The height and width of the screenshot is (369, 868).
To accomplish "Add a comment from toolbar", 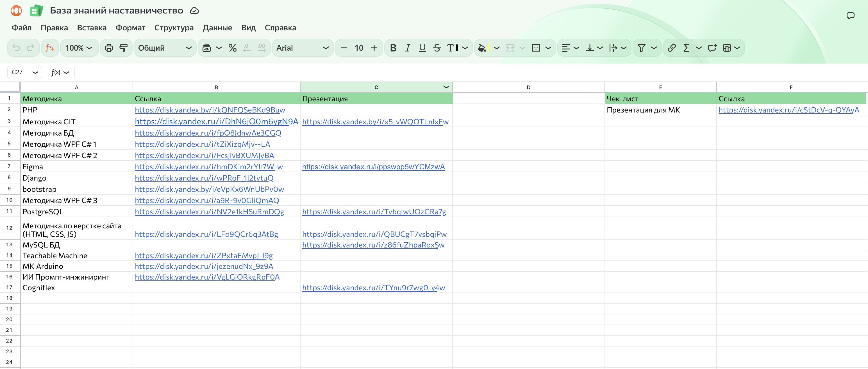I will (712, 48).
